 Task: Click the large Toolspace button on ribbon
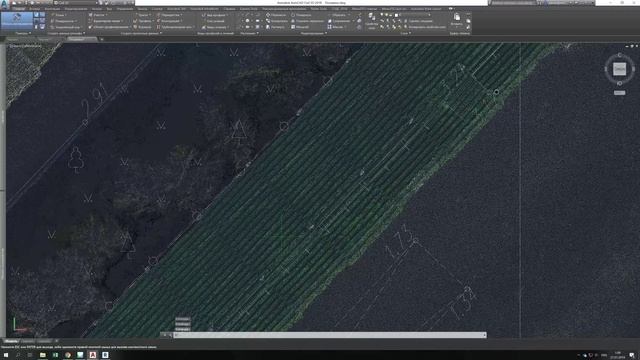click(17, 20)
